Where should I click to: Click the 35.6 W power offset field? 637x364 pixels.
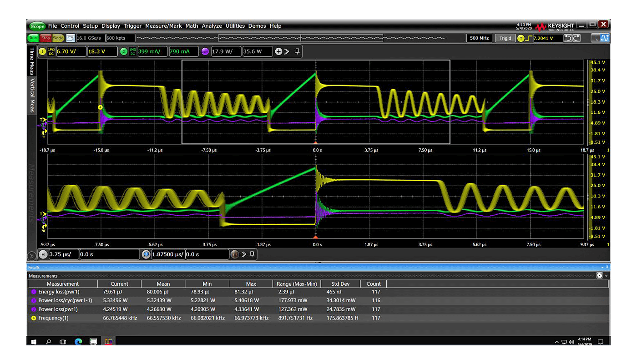[258, 51]
